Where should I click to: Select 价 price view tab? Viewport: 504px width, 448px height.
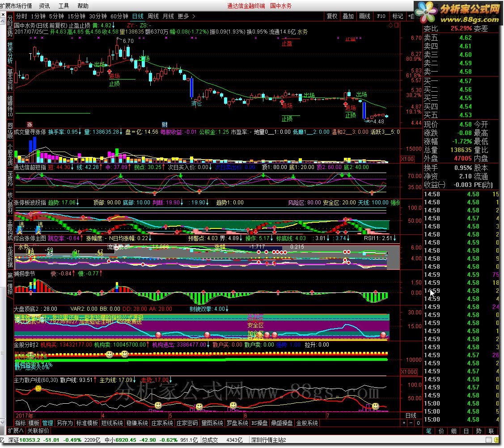(441, 431)
